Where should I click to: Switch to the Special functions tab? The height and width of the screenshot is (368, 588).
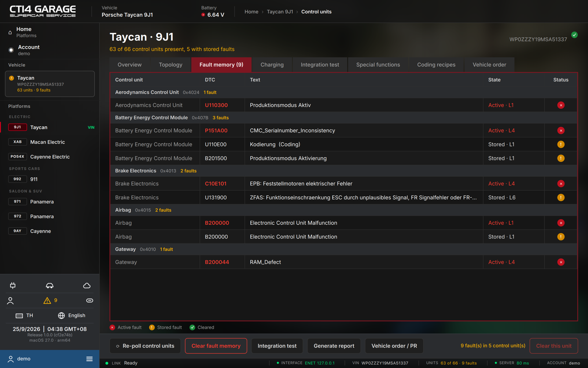click(x=378, y=65)
